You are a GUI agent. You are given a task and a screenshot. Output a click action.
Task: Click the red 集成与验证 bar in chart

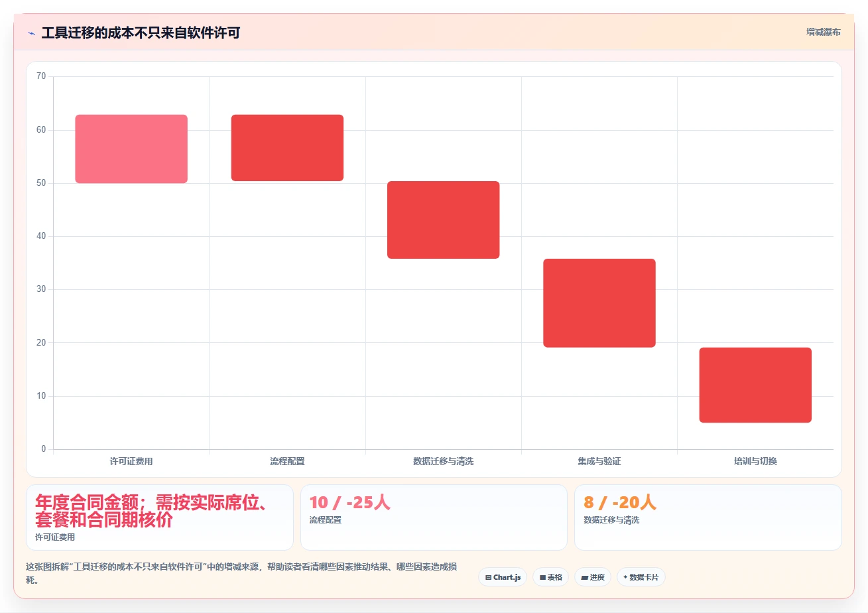click(x=599, y=303)
